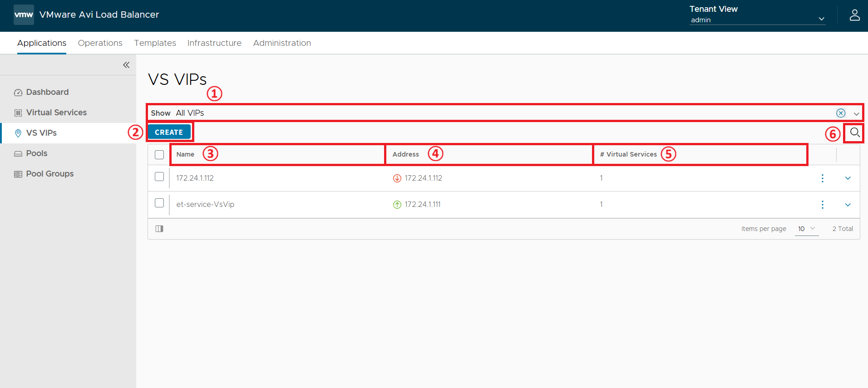Click the VMware Avi Load Balancer title
The height and width of the screenshot is (388, 868).
point(99,15)
